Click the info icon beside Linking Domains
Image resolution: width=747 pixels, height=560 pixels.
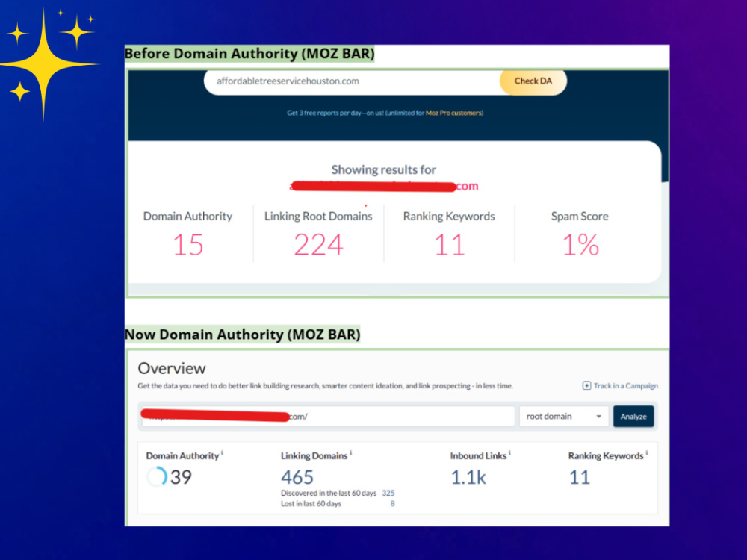(351, 453)
